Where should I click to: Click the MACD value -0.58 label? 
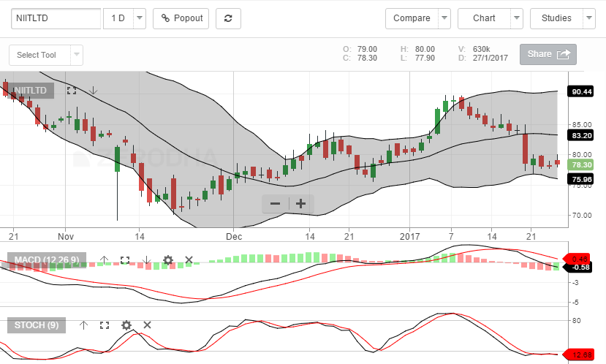[577, 268]
